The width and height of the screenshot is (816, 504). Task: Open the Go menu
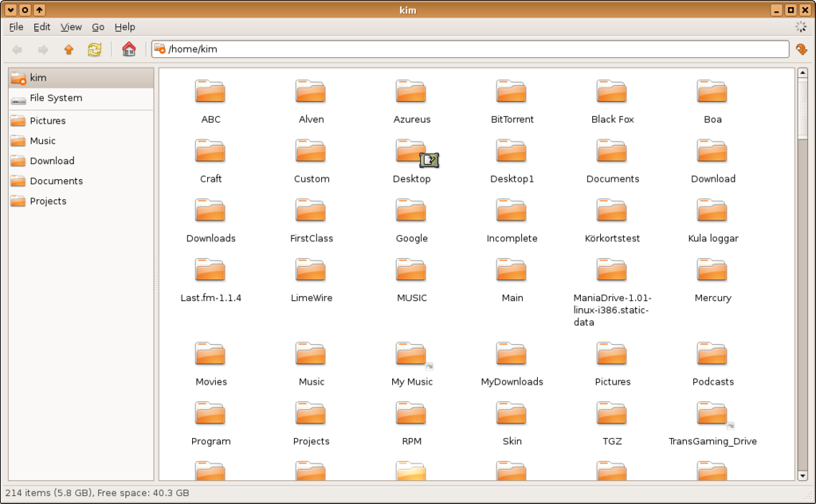point(98,27)
